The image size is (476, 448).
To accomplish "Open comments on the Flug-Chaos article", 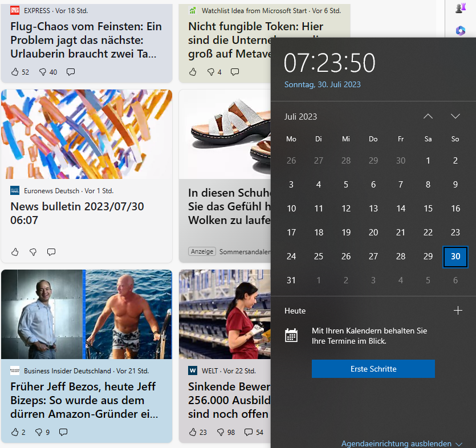I will (x=71, y=72).
